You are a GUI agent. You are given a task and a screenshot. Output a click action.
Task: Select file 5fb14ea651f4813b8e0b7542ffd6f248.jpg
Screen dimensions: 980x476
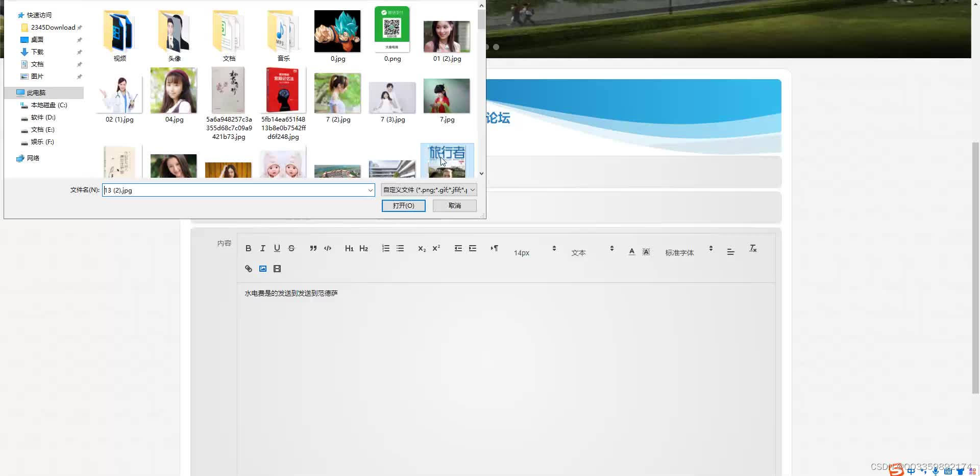(x=283, y=104)
